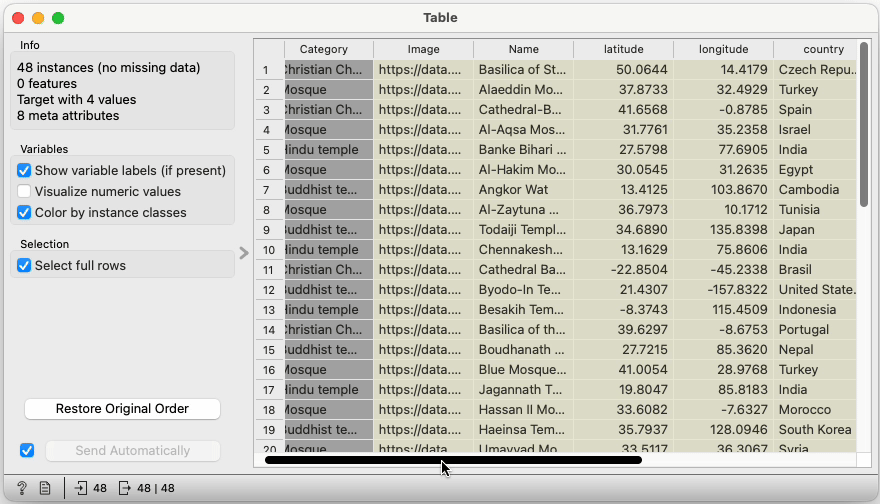Click the 'Boudhanath' name cell

pos(524,350)
